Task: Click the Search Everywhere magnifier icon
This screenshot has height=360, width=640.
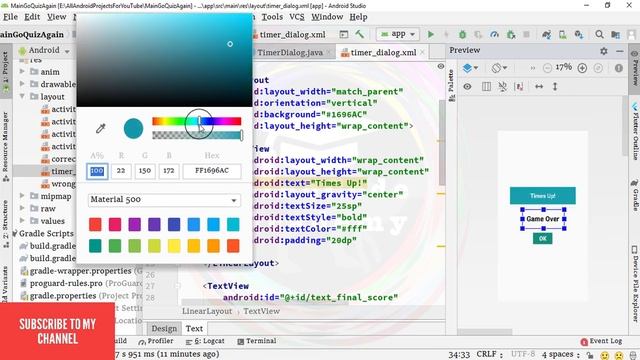Action: pos(599,35)
